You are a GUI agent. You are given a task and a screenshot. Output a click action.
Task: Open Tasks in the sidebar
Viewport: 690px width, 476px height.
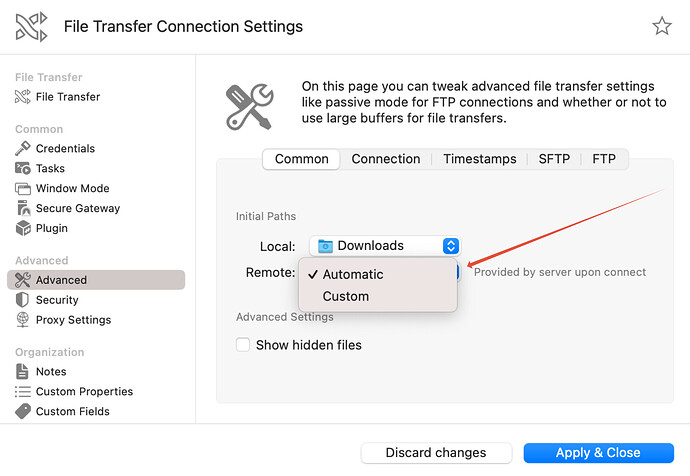pyautogui.click(x=50, y=168)
